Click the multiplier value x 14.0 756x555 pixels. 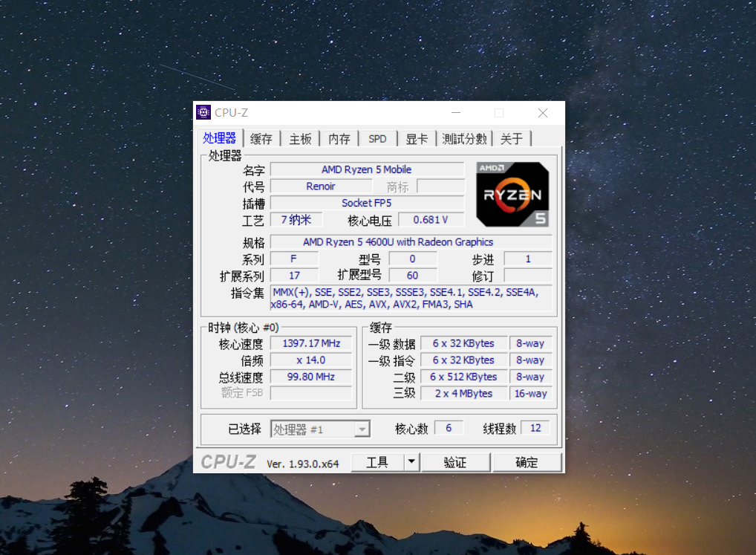click(311, 360)
